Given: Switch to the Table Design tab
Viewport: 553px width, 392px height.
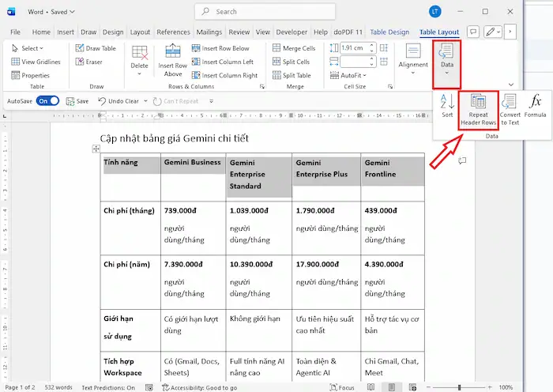Looking at the screenshot, I should (x=389, y=32).
